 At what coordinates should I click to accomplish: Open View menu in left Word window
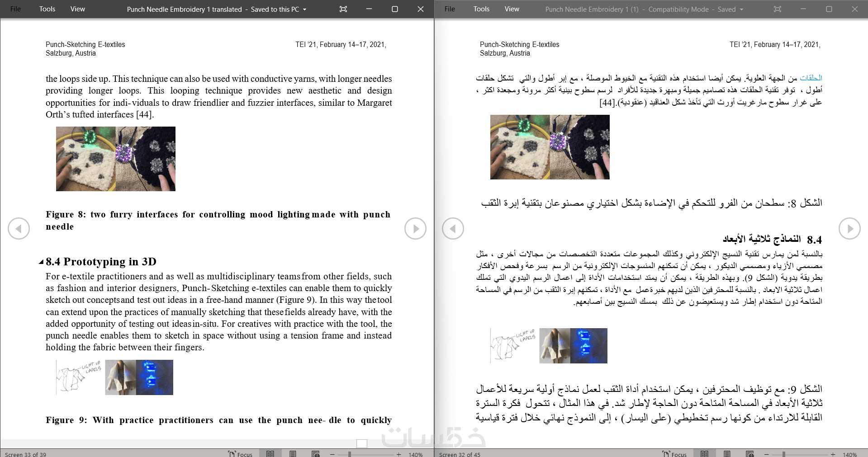tap(78, 9)
